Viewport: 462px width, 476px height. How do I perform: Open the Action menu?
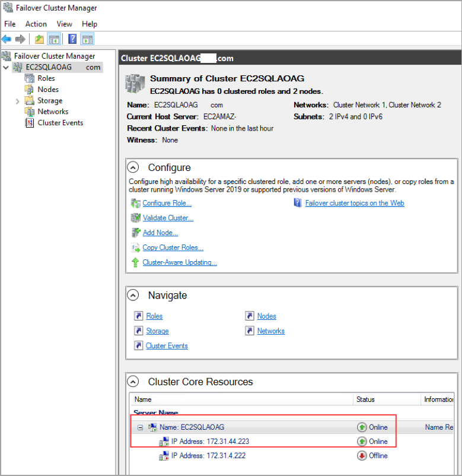coord(36,24)
